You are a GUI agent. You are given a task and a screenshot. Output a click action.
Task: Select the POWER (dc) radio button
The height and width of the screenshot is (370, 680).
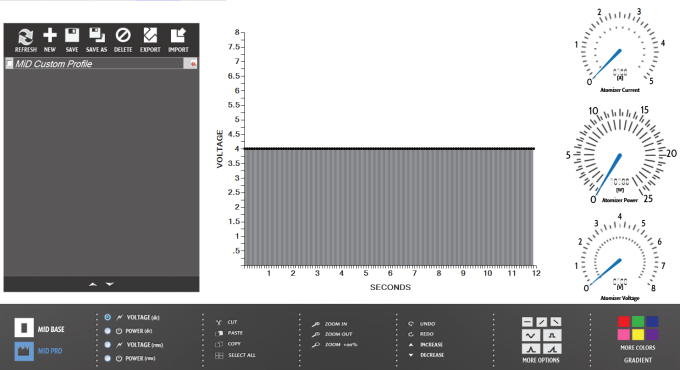tap(108, 331)
